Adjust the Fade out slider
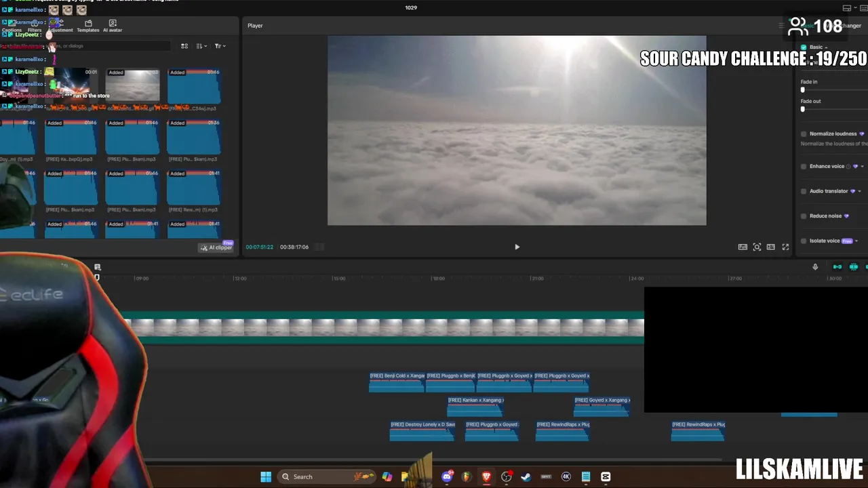 point(803,109)
